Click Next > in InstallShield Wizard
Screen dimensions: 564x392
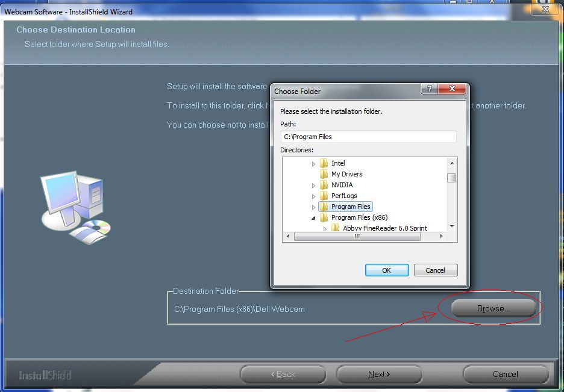tap(379, 375)
